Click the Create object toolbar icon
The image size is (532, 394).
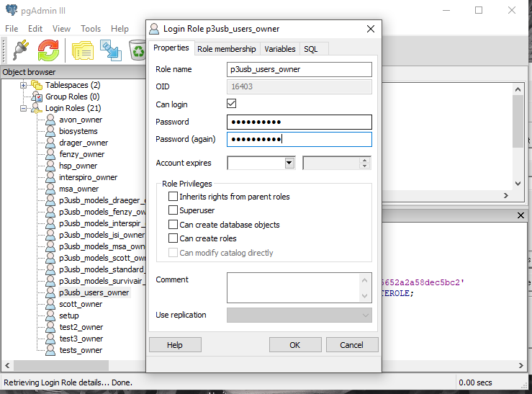coord(111,50)
